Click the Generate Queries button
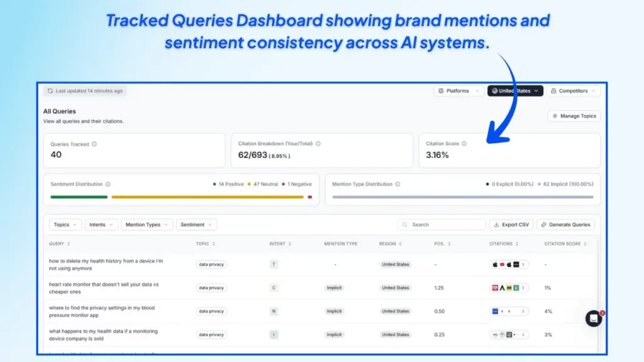Viewport: 644px width, 362px height. (565, 224)
